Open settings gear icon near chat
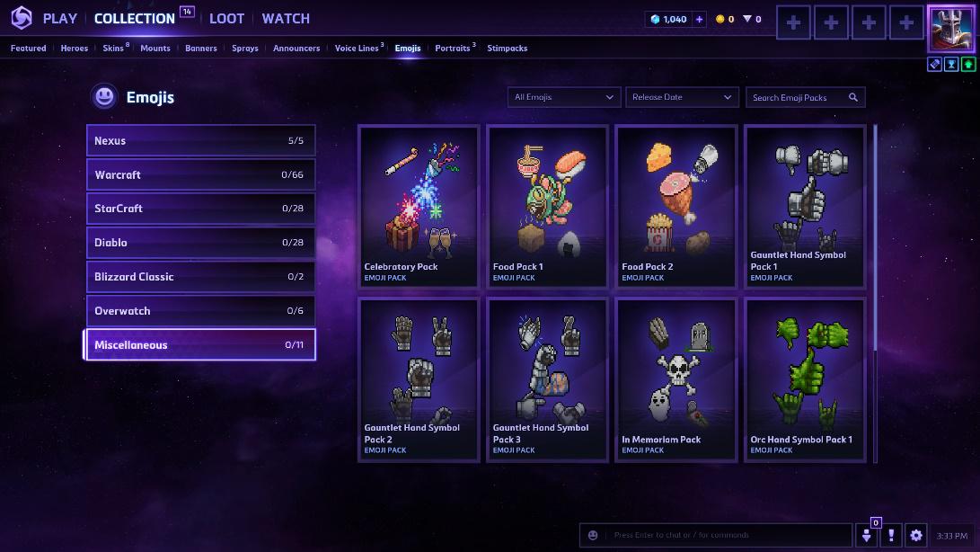This screenshot has height=552, width=980. click(915, 535)
